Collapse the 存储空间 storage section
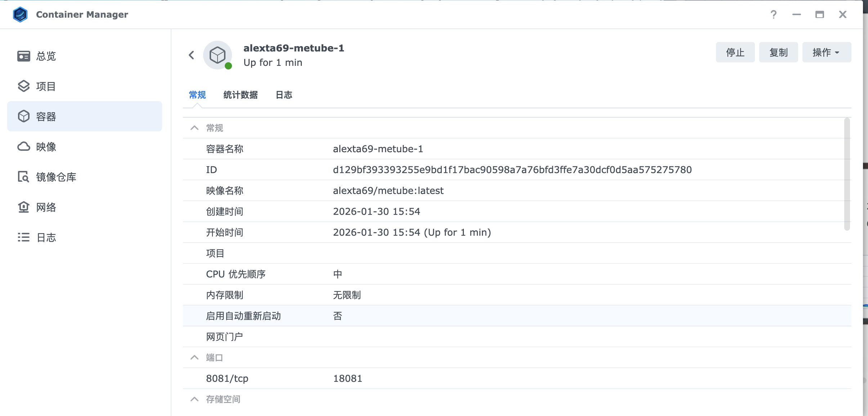Image resolution: width=868 pixels, height=416 pixels. pyautogui.click(x=194, y=399)
